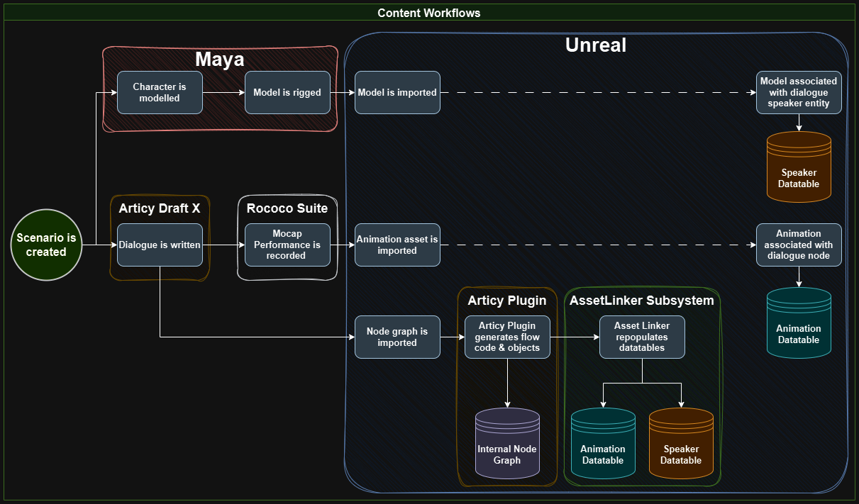Screen dimensions: 859x504
Task: Click 'Articy Plugin generates flow code & objects'
Action: pyautogui.click(x=507, y=337)
